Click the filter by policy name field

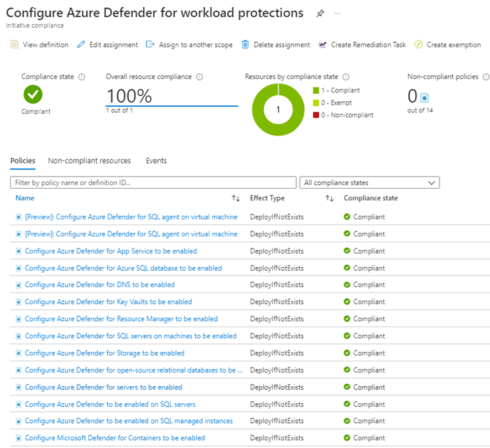(x=153, y=183)
